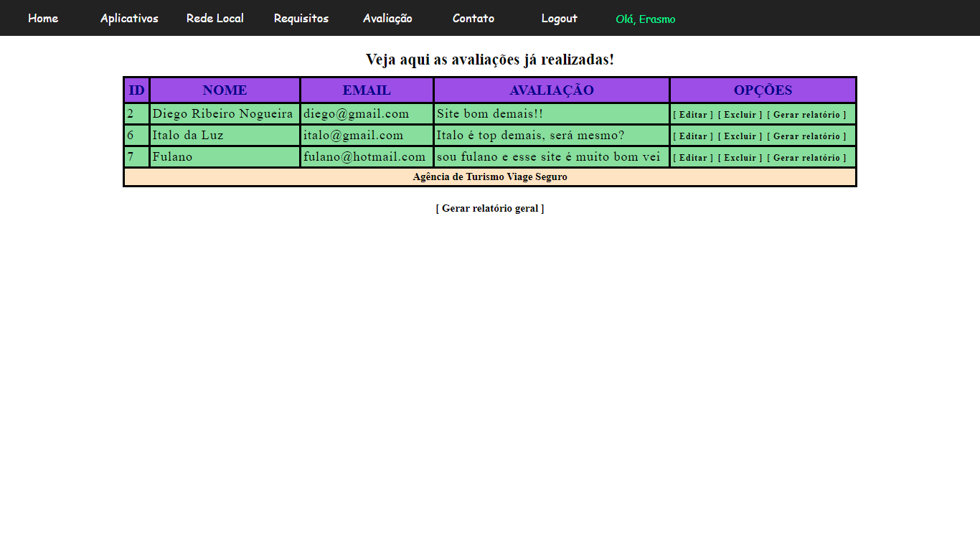This screenshot has width=980, height=551.
Task: Generate report for Diego Ribeiro Nogueira
Action: coord(806,115)
